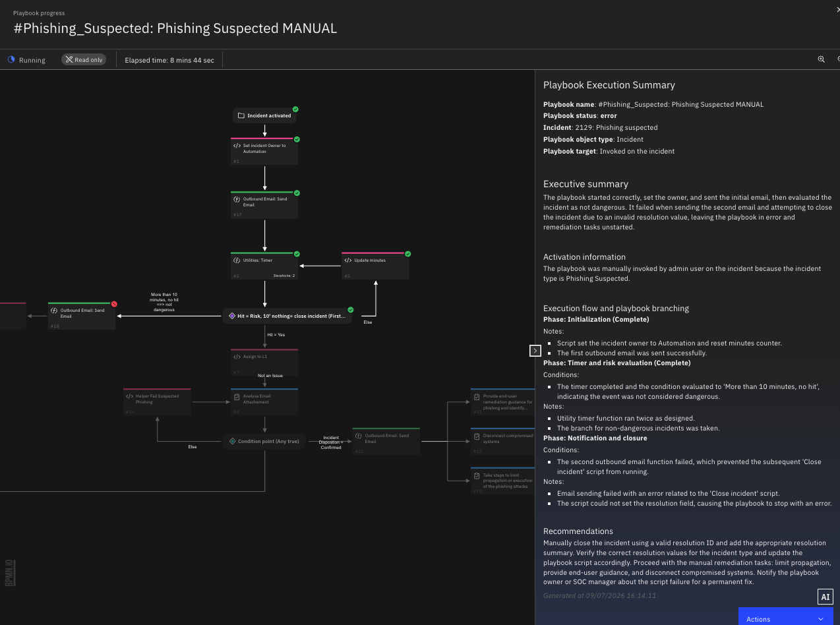Click the Running status spinner icon
The image size is (840, 625).
point(11,59)
